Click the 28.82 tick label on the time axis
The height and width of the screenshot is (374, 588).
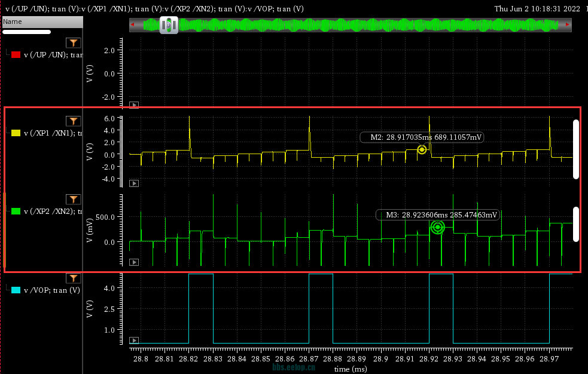(188, 359)
